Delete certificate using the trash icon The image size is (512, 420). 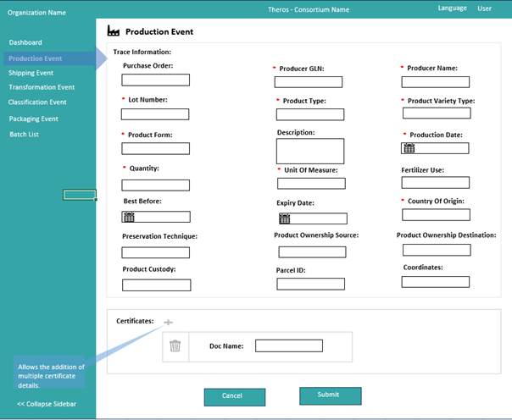(175, 345)
